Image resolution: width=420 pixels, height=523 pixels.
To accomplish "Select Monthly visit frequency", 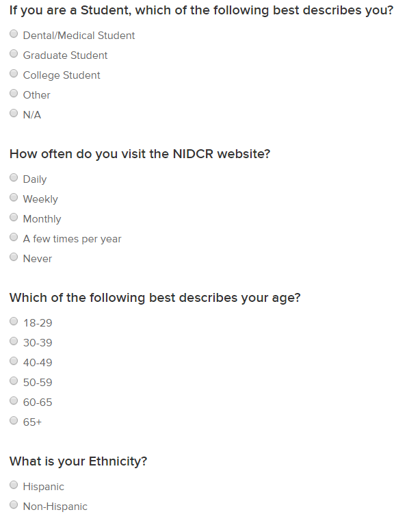I will (x=14, y=218).
